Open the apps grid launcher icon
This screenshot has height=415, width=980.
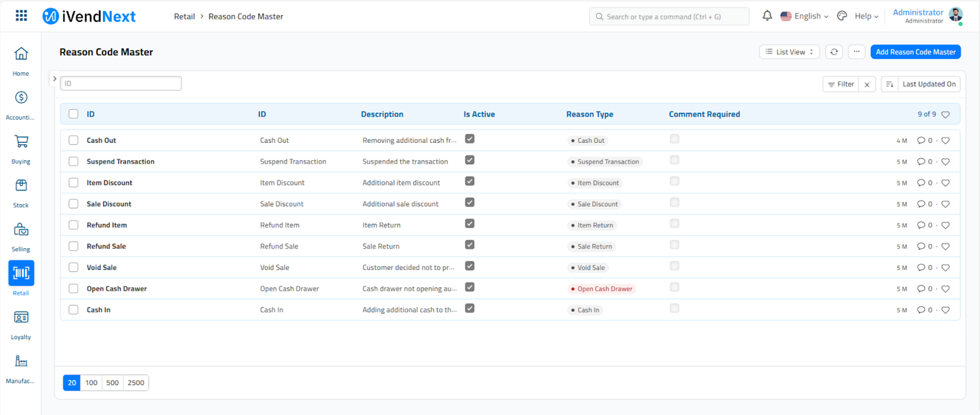(21, 16)
